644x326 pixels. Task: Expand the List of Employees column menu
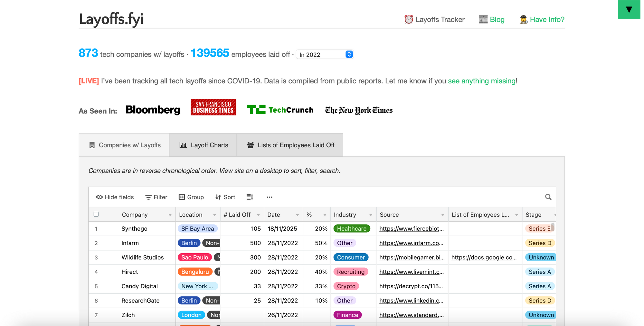pyautogui.click(x=516, y=215)
